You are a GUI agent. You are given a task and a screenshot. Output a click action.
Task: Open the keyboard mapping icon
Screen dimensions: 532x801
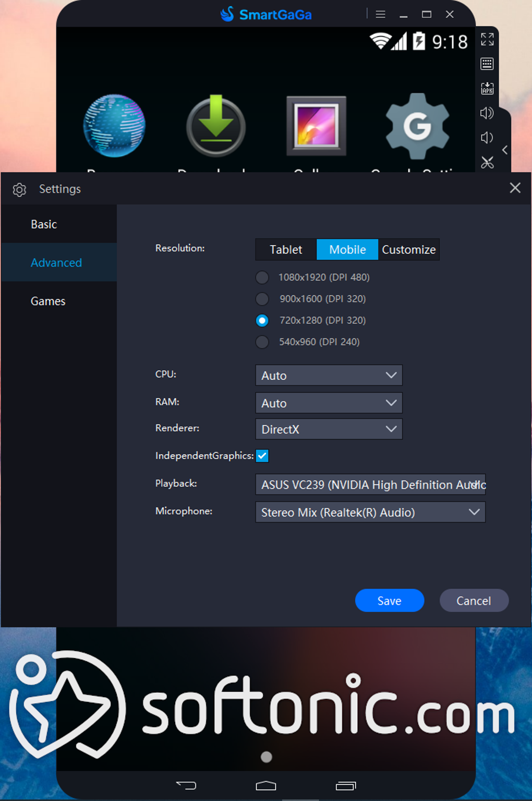487,64
